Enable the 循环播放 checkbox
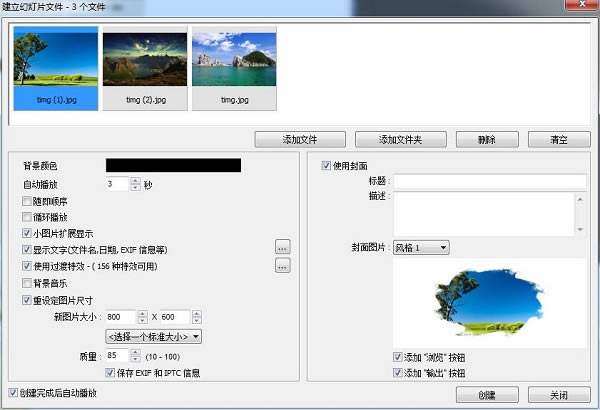600x410 pixels. [26, 217]
